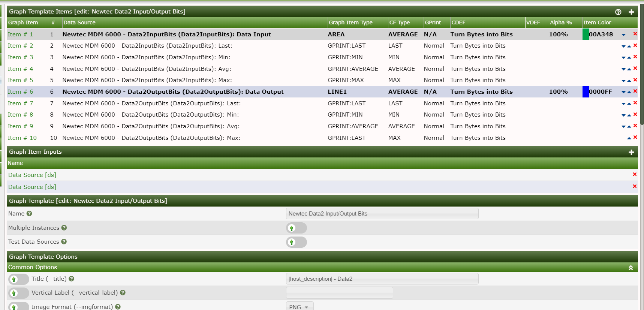This screenshot has height=310, width=644.
Task: Show help for Multiple Instances
Action: click(64, 228)
